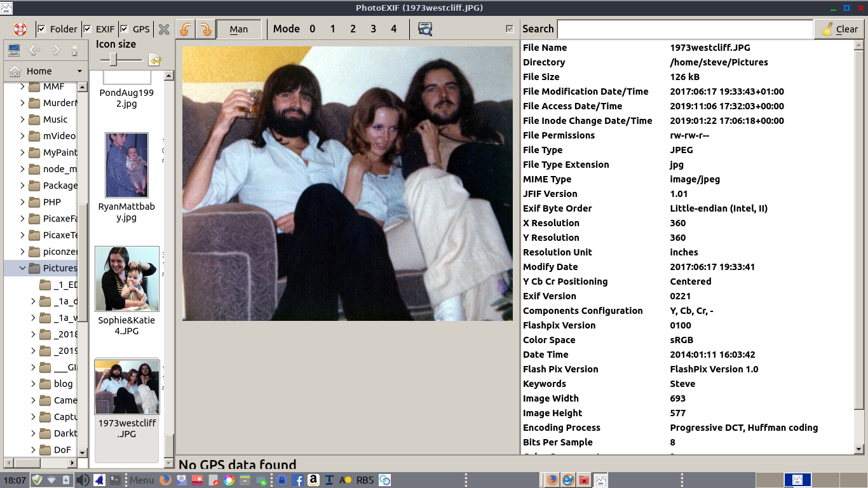Viewport: 868px width, 488px height.
Task: Select Mode 4
Action: pyautogui.click(x=393, y=29)
